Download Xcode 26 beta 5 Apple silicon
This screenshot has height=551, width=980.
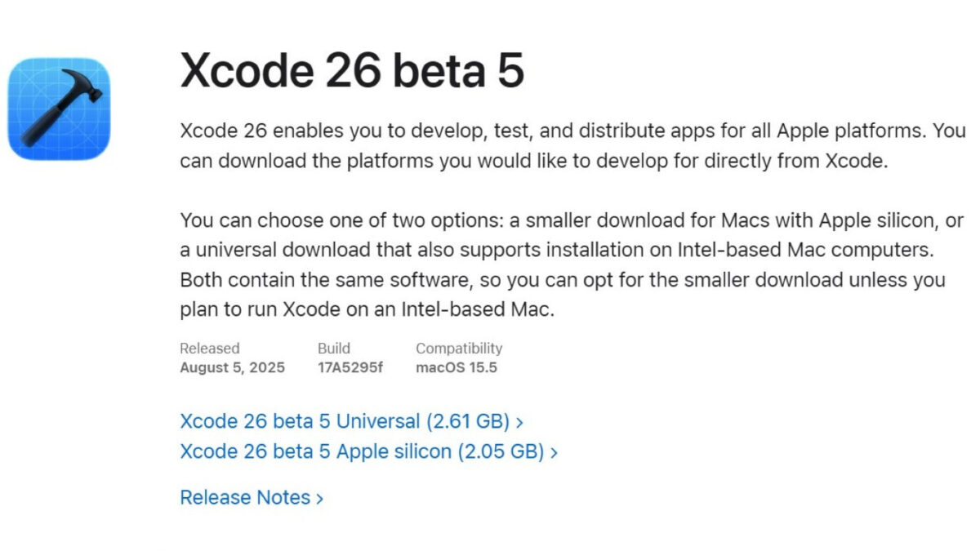368,451
